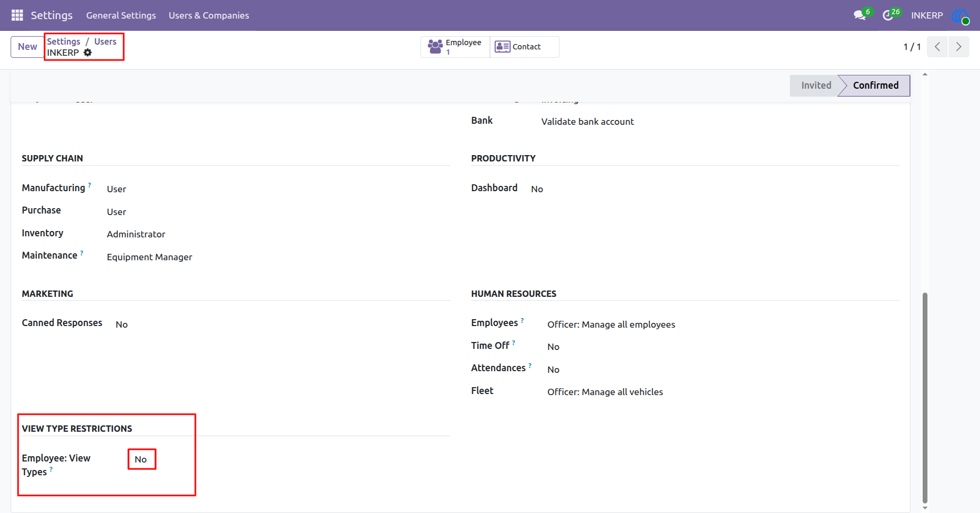Show help tooltip for Attendances
Screen dimensions: 980x513
tap(530, 365)
